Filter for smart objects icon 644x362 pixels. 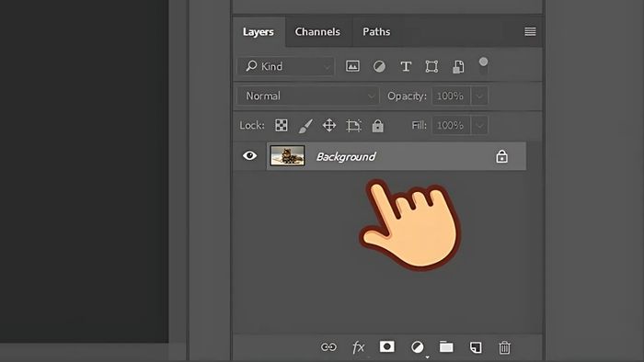coord(458,66)
